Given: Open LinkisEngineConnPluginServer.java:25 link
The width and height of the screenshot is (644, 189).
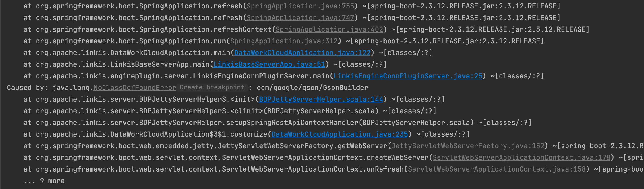Looking at the screenshot, I should pyautogui.click(x=408, y=76).
